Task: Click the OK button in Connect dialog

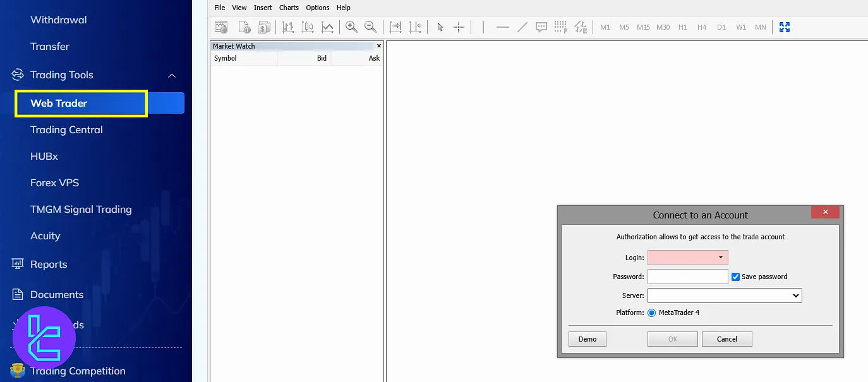Action: [673, 339]
